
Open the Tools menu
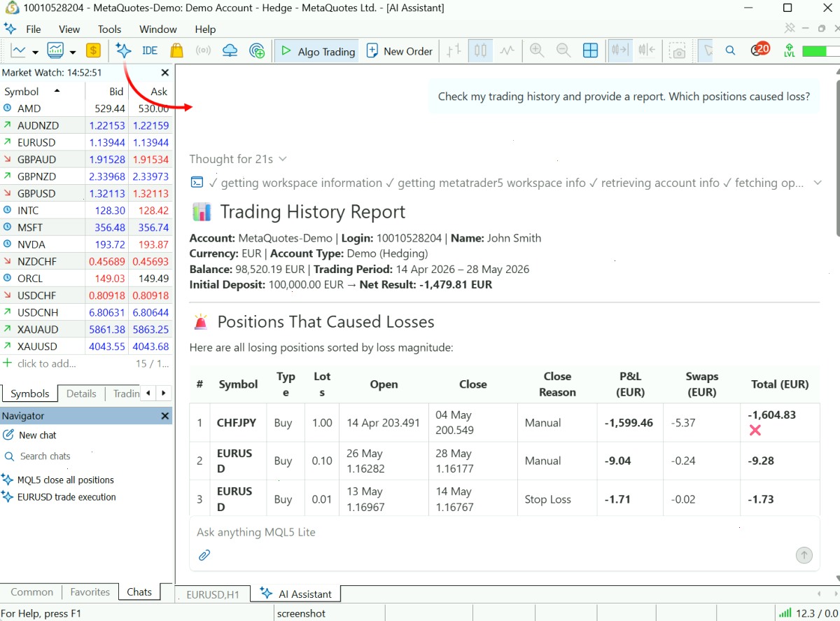click(x=109, y=29)
